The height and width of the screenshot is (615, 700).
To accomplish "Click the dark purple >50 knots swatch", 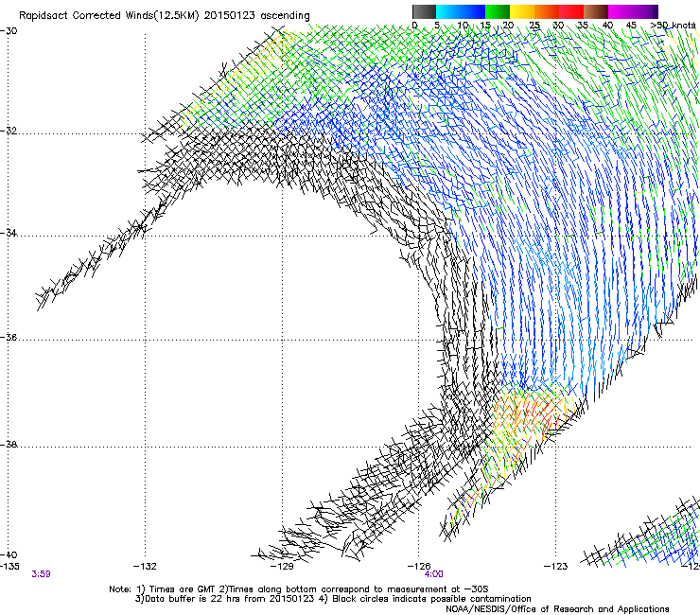I will tap(656, 11).
